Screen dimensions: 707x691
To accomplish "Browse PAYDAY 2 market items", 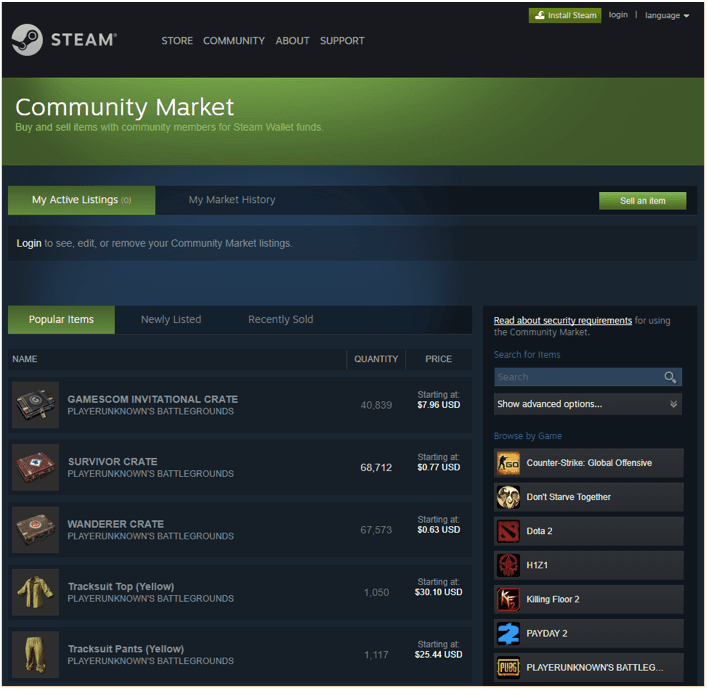I will [x=589, y=633].
